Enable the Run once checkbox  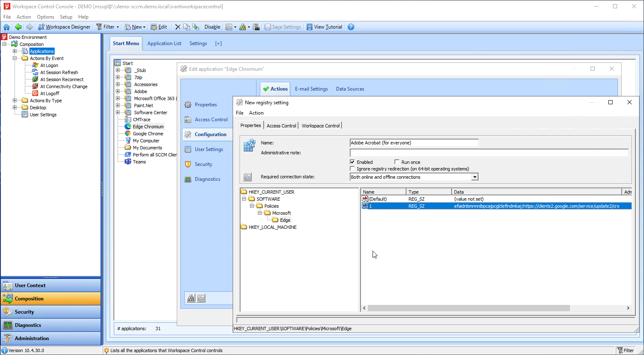(x=397, y=162)
